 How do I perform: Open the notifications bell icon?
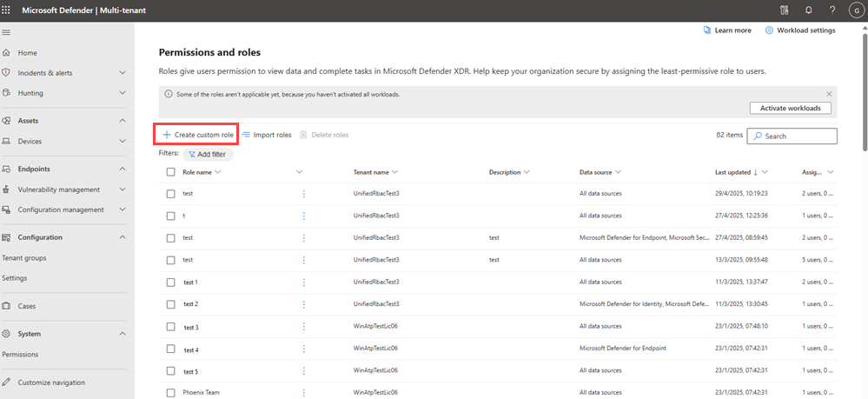click(809, 10)
